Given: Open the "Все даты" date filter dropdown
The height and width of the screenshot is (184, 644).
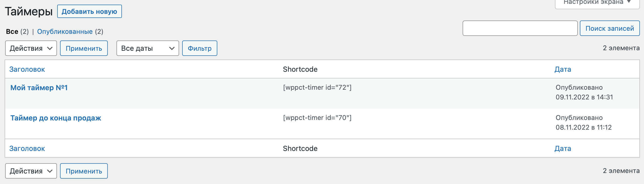Looking at the screenshot, I should 147,48.
